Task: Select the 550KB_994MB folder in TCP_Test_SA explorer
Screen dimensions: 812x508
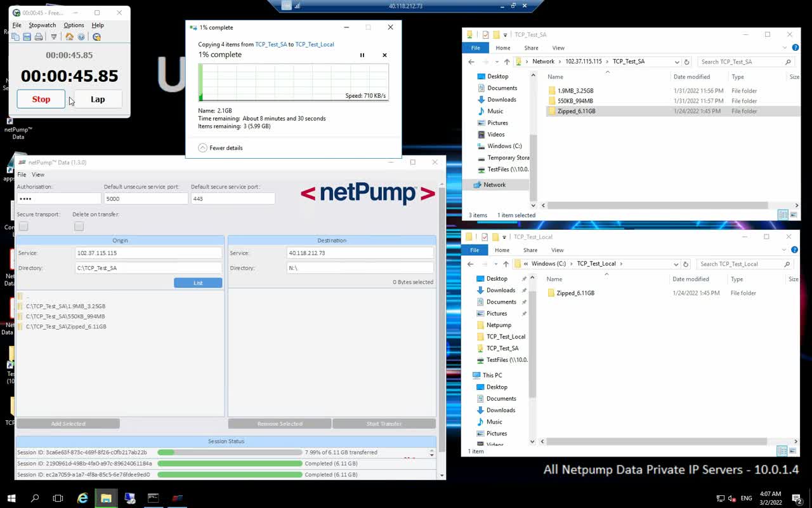Action: [575, 101]
